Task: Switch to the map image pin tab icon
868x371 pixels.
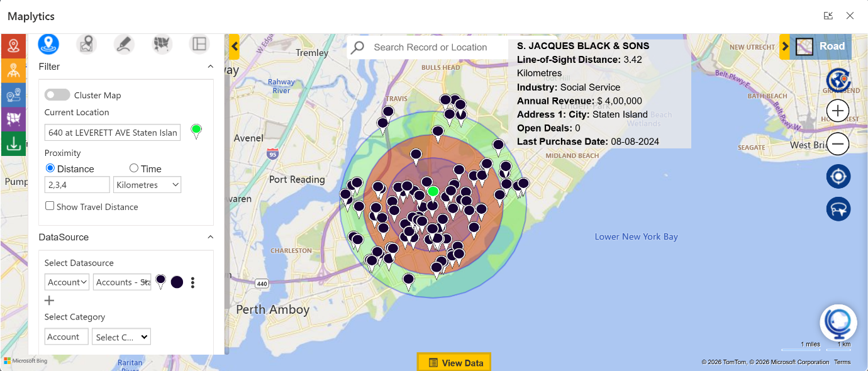Action: tap(86, 44)
